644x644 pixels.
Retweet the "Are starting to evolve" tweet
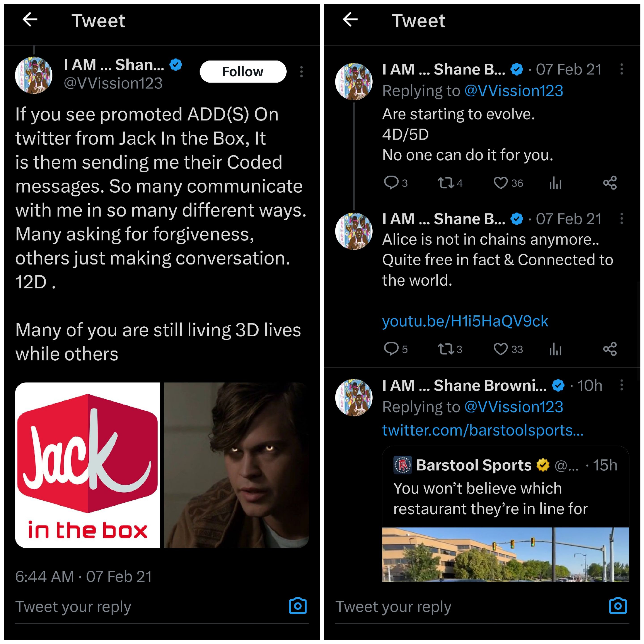445,183
